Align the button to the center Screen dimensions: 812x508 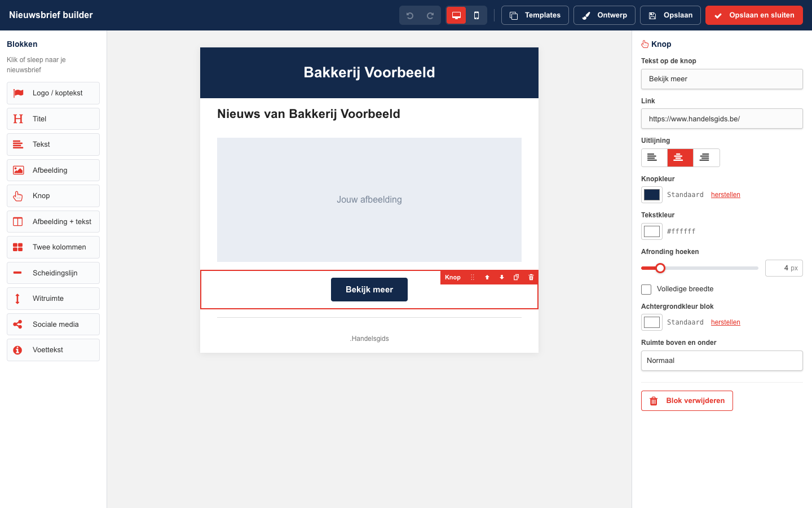pos(680,157)
